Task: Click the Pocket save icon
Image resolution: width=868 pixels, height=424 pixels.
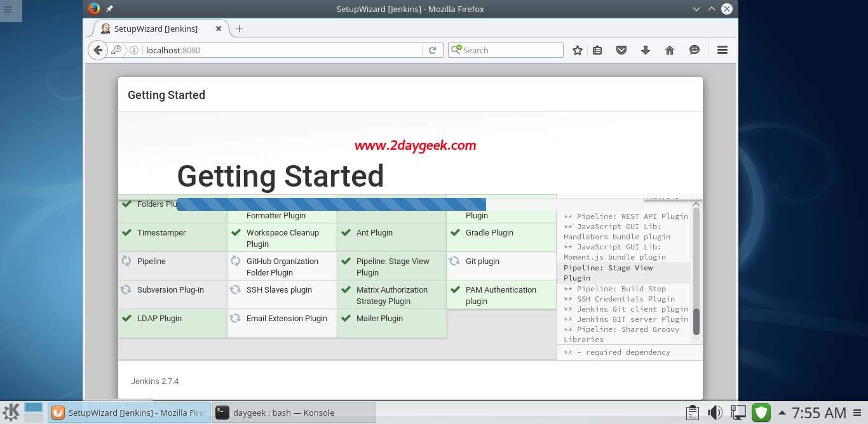Action: click(x=622, y=50)
